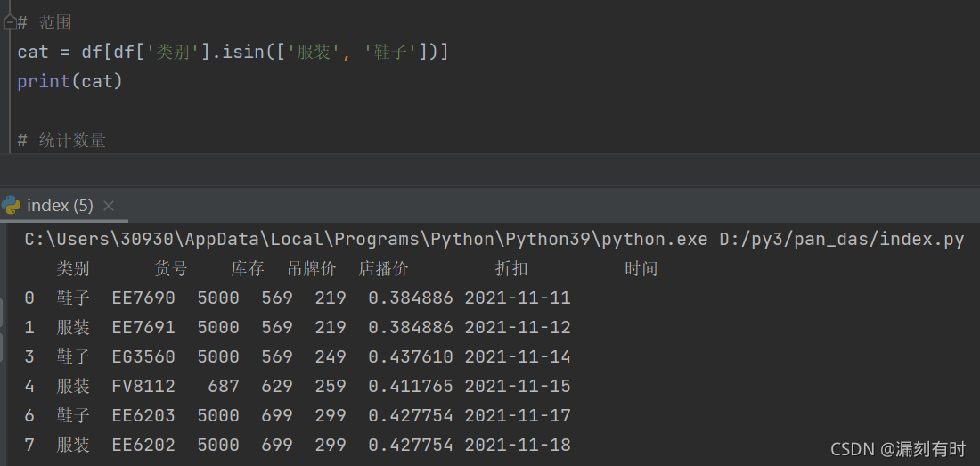The width and height of the screenshot is (980, 466).
Task: Click the live price '249'
Action: [331, 356]
